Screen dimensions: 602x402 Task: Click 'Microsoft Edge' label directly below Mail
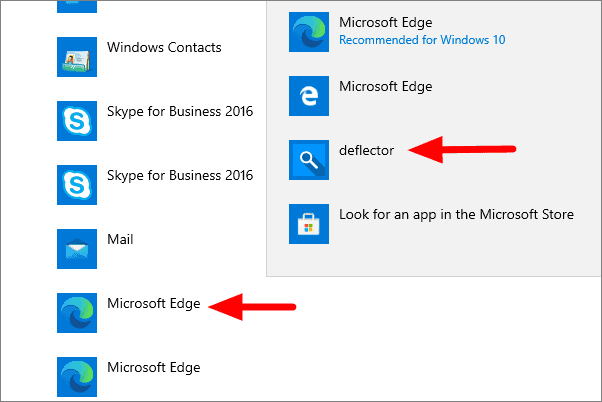[154, 304]
